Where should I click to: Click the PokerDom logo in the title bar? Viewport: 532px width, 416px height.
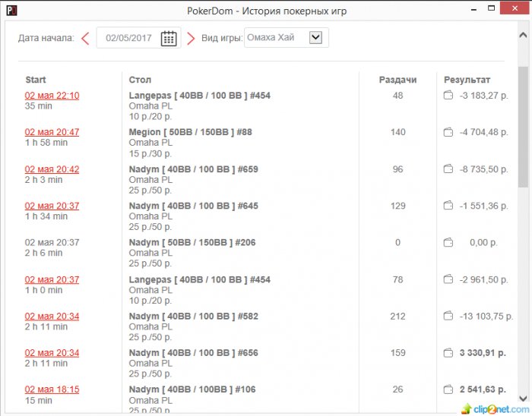(x=11, y=10)
